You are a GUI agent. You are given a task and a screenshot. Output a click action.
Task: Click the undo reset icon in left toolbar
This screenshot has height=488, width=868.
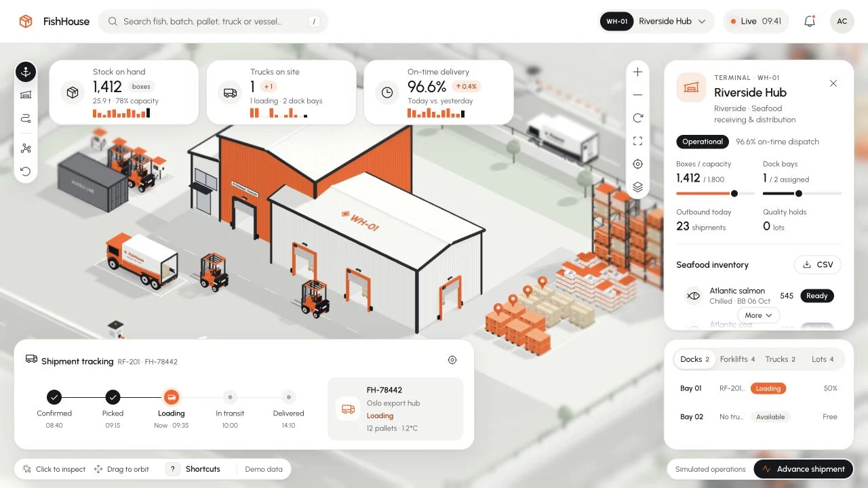(26, 171)
